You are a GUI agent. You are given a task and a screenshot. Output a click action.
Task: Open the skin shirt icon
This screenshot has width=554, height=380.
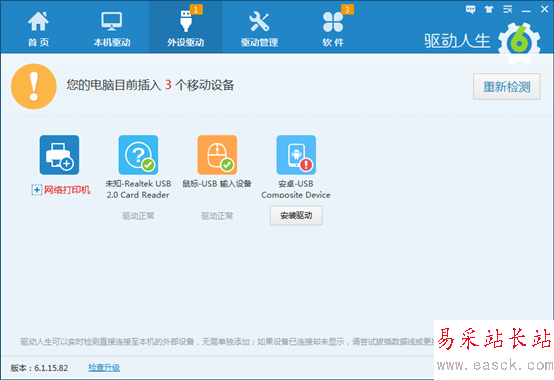click(x=489, y=10)
